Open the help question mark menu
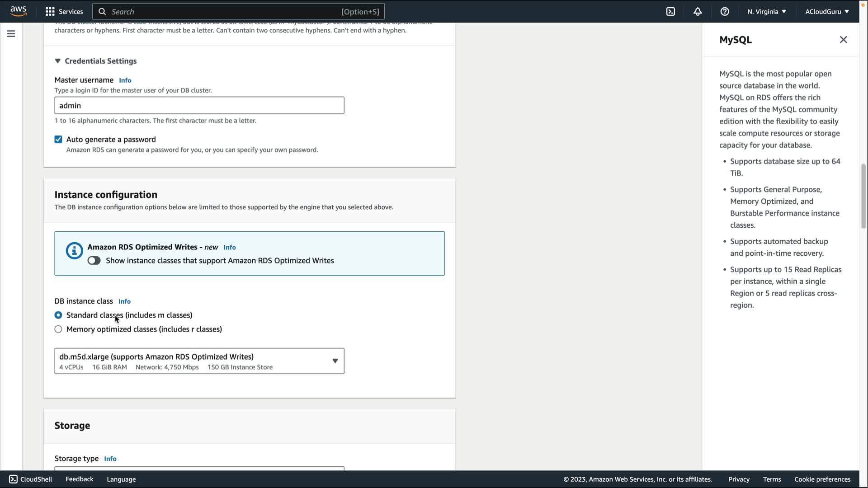 point(725,12)
